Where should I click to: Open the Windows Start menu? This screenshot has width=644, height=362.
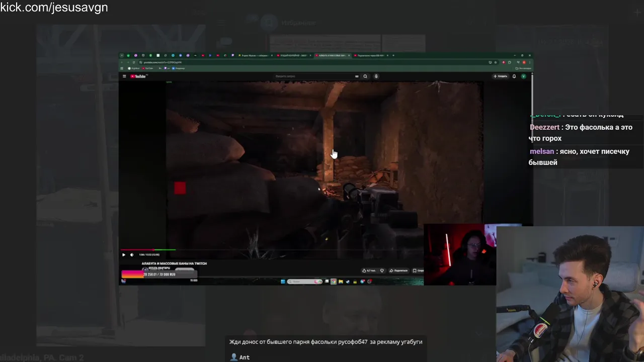tap(283, 282)
